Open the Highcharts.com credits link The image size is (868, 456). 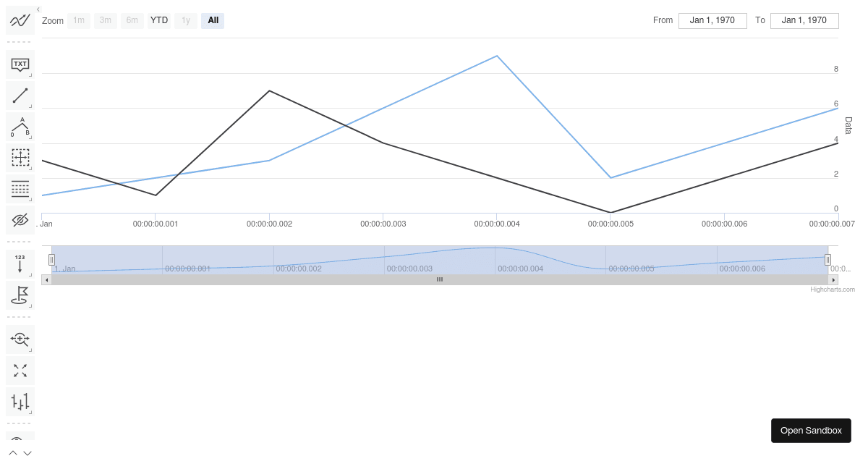point(833,290)
